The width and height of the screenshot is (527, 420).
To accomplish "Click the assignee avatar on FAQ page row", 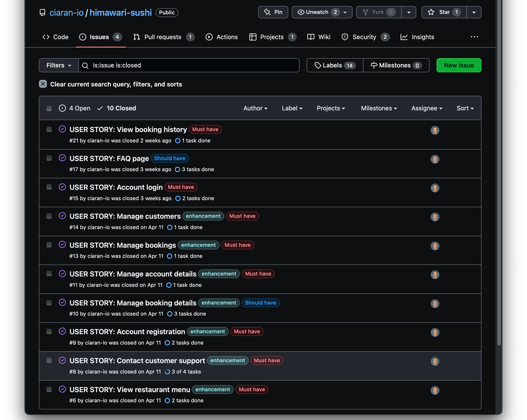I will [x=435, y=159].
